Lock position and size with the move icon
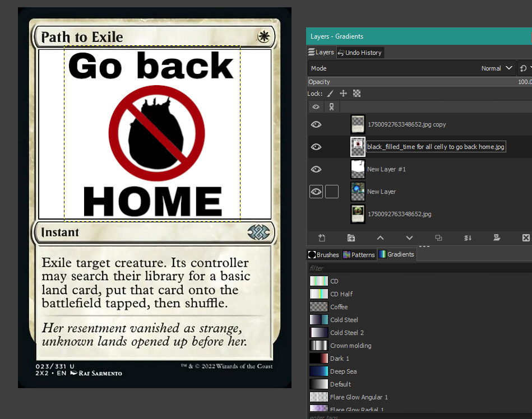The image size is (532, 419). 343,94
